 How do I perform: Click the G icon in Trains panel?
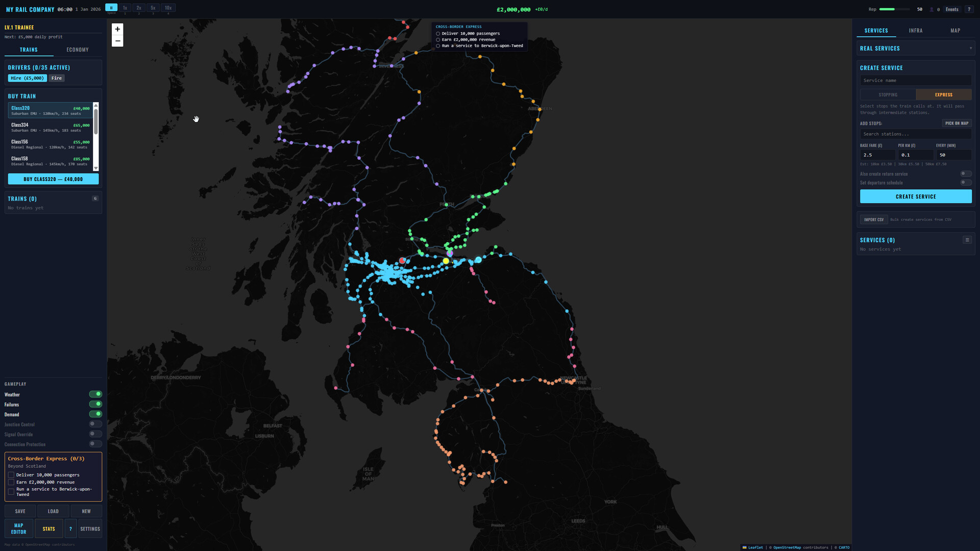coord(95,198)
